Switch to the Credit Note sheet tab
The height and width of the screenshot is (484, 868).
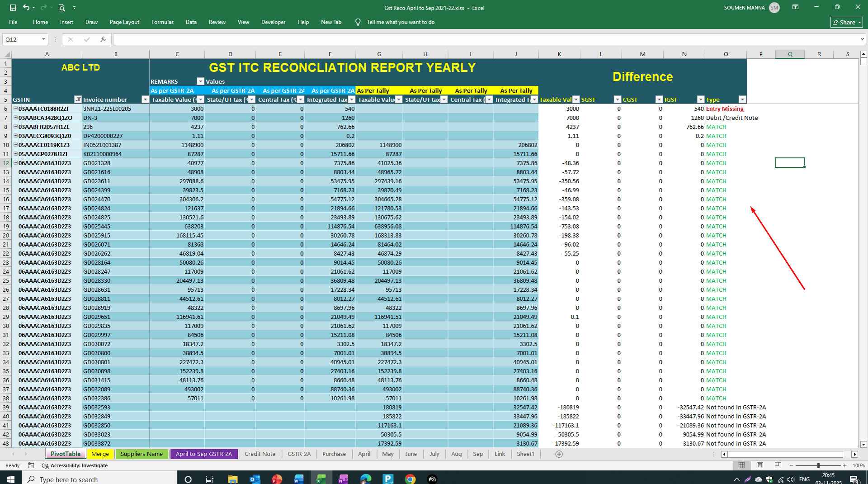[259, 454]
